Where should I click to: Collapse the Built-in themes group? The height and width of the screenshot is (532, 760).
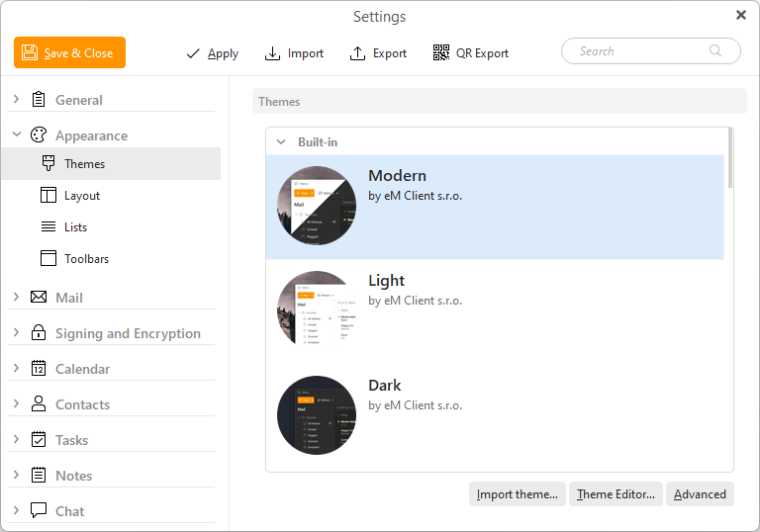click(281, 142)
